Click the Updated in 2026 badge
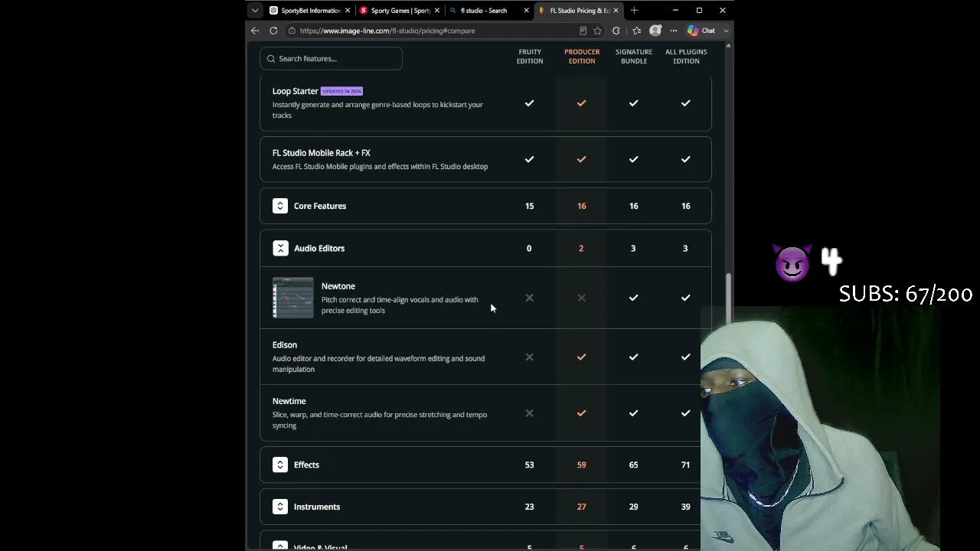The width and height of the screenshot is (980, 551). point(341,91)
